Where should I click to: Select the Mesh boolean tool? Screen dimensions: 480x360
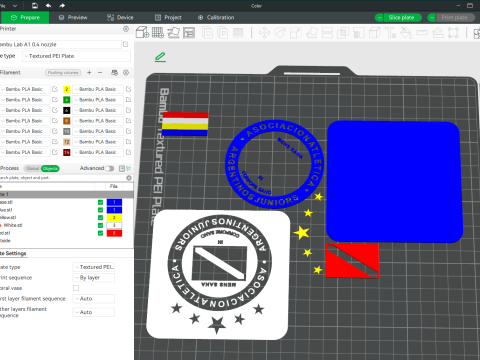(x=343, y=33)
